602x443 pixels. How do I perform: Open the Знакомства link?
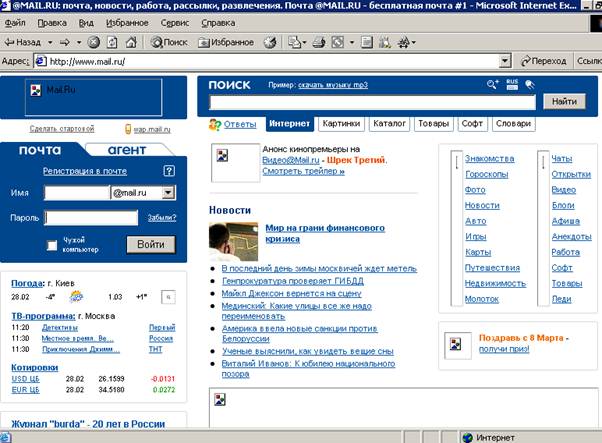[490, 159]
